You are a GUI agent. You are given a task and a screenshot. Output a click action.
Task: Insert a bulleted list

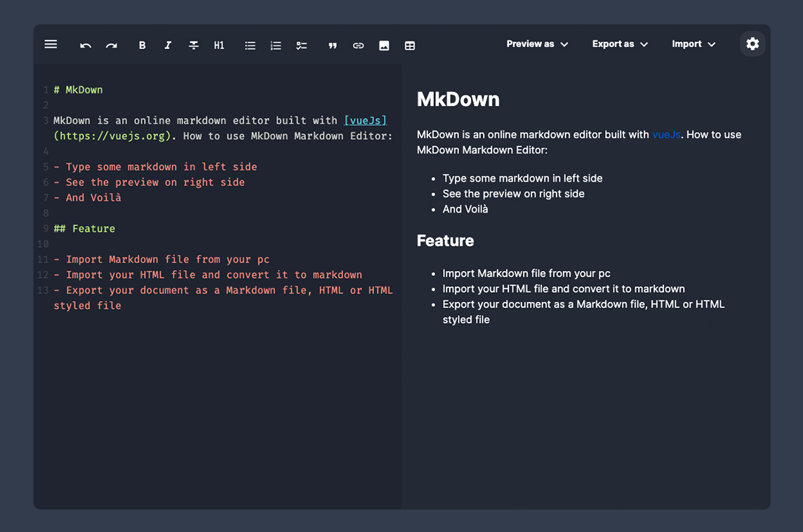[x=250, y=46]
